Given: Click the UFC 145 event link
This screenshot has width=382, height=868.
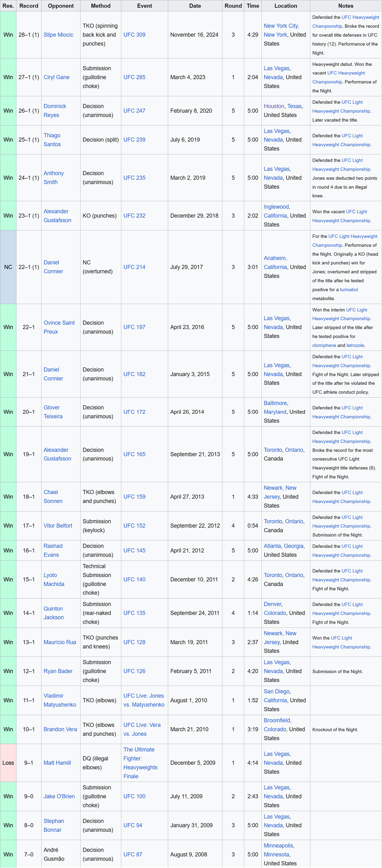Looking at the screenshot, I should click(134, 550).
